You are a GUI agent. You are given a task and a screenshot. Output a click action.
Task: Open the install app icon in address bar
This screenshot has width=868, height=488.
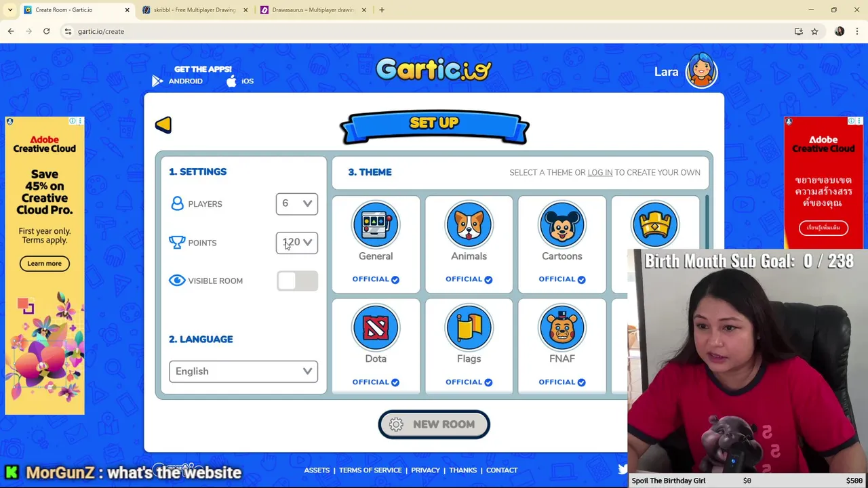[x=798, y=31]
